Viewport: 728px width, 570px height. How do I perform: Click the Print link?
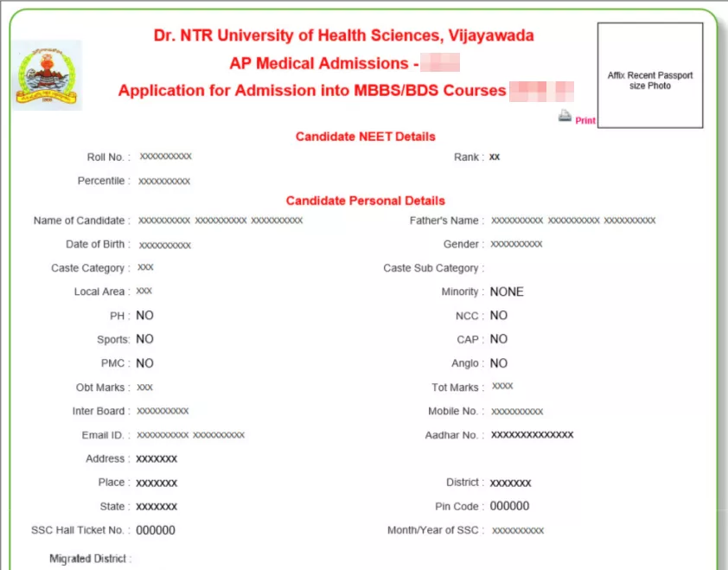coord(584,120)
